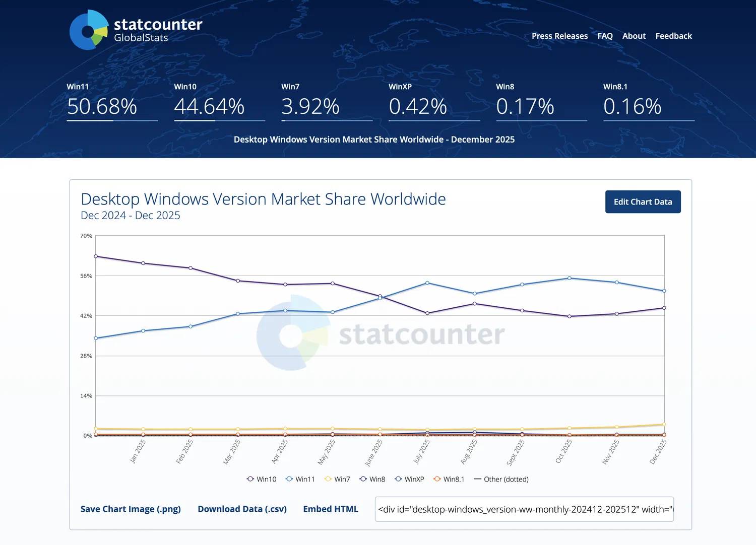Click the Win10 data point for Dec 2025

[x=664, y=308]
